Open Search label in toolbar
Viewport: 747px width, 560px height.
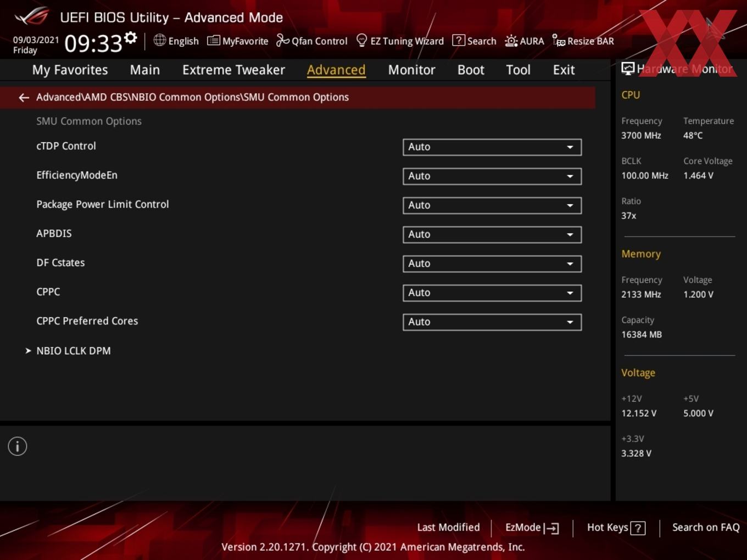click(482, 41)
